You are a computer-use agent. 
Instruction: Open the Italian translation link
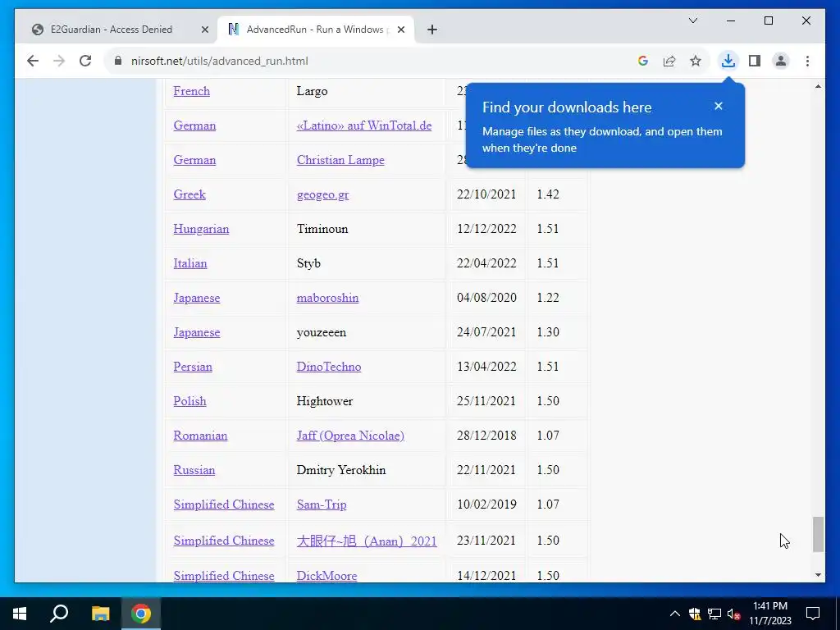click(x=190, y=263)
